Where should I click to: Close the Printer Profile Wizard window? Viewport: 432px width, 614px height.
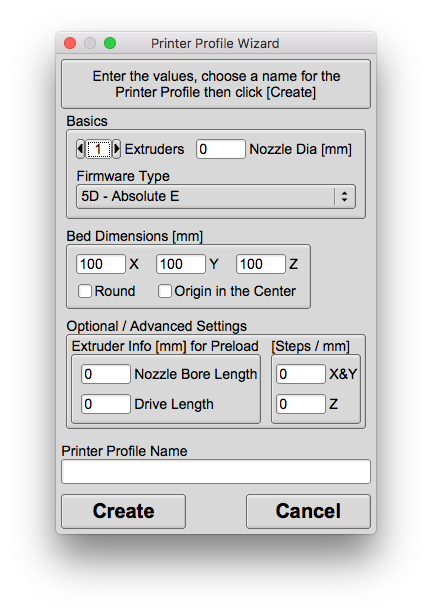tap(70, 43)
